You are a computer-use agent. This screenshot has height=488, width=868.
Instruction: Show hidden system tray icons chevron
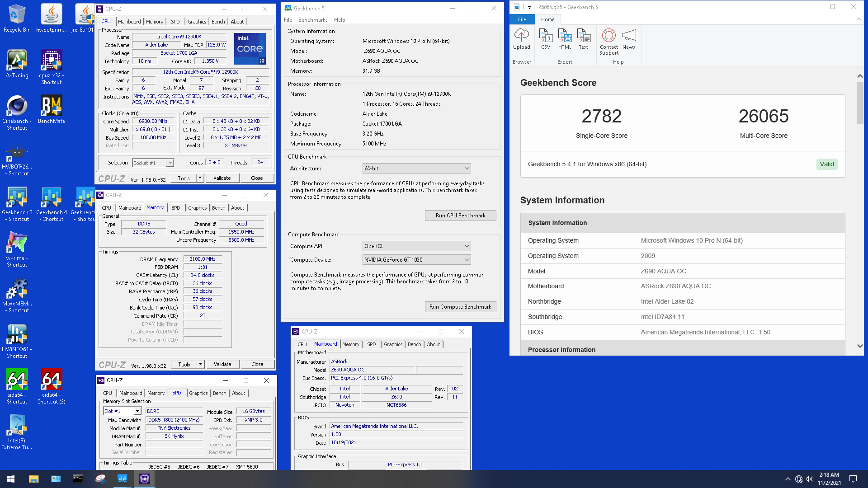point(788,479)
